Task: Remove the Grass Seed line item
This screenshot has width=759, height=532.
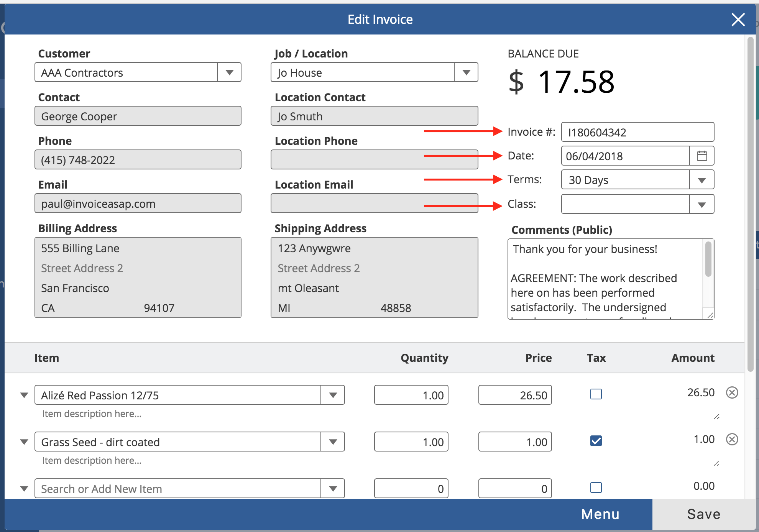Action: (x=732, y=439)
